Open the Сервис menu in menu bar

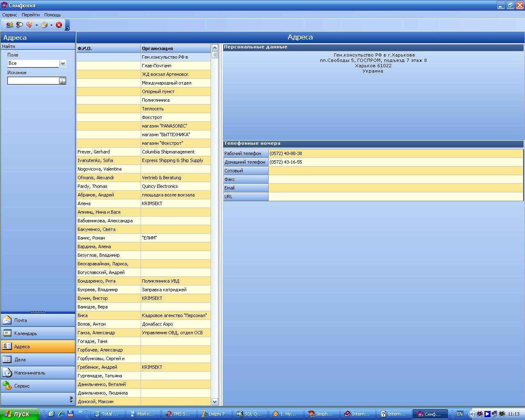click(x=10, y=15)
